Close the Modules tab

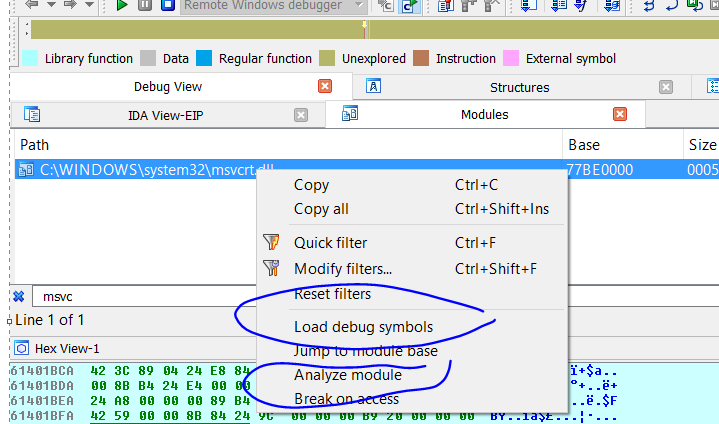(x=620, y=115)
